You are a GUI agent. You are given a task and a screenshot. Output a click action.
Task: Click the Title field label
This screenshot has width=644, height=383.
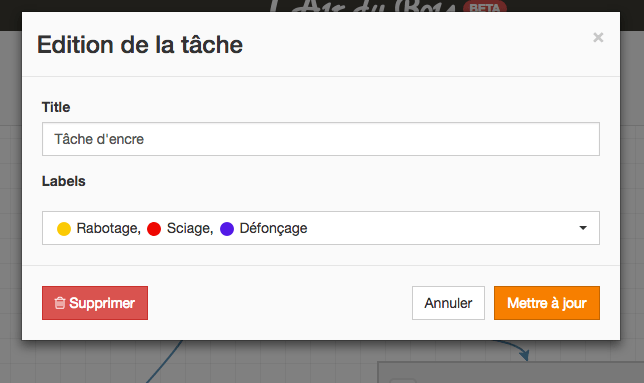click(x=56, y=107)
